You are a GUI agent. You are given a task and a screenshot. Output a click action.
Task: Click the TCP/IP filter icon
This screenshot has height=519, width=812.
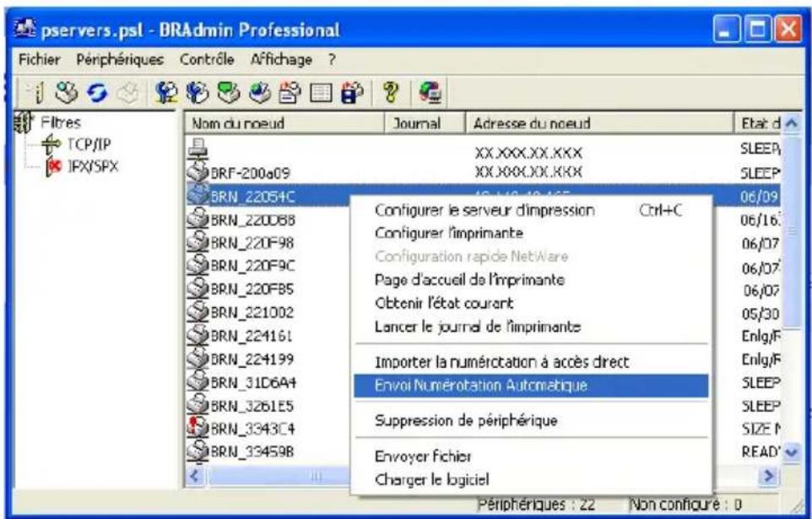coord(51,144)
